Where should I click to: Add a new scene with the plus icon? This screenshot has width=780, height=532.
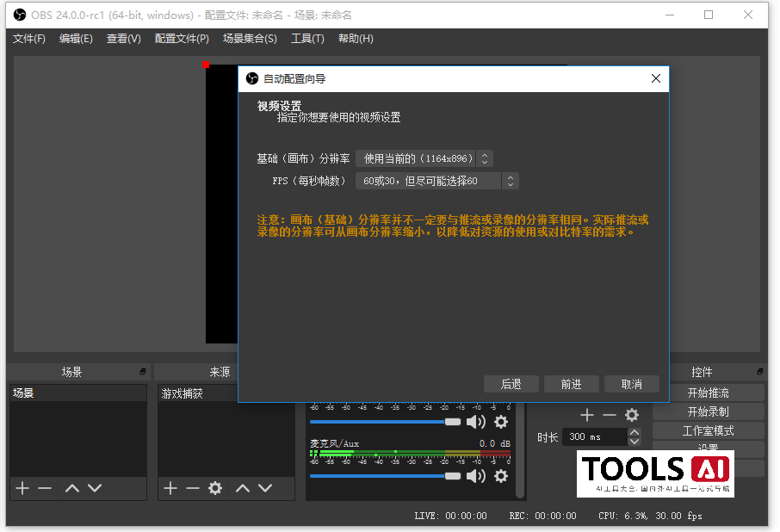coord(22,488)
